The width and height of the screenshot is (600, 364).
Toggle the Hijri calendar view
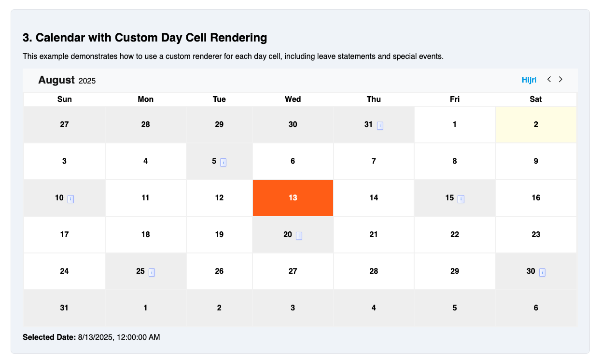529,79
